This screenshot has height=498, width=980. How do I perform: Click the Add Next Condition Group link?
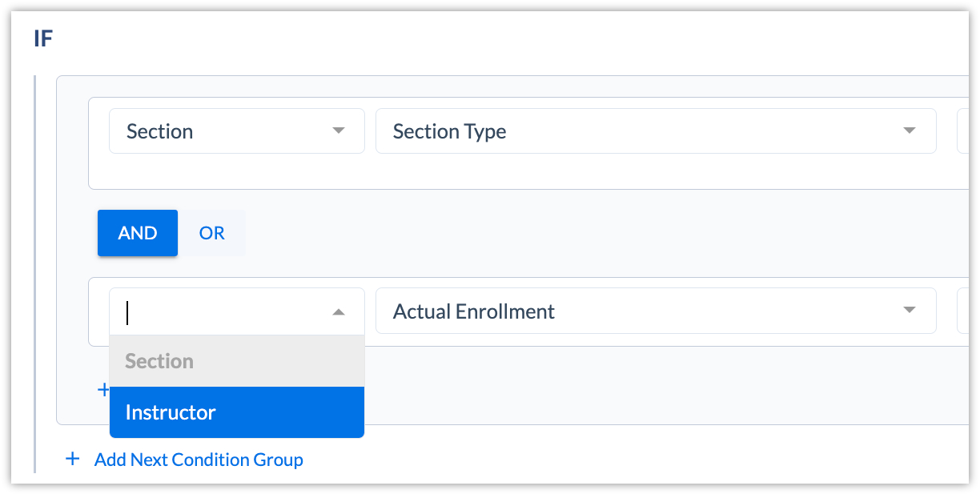[199, 460]
